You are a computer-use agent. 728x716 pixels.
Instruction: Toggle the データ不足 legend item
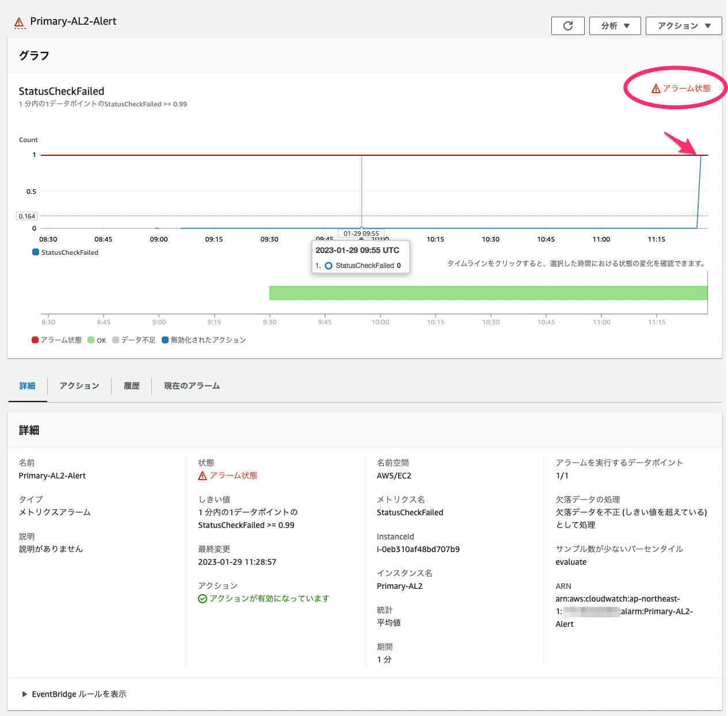[134, 340]
